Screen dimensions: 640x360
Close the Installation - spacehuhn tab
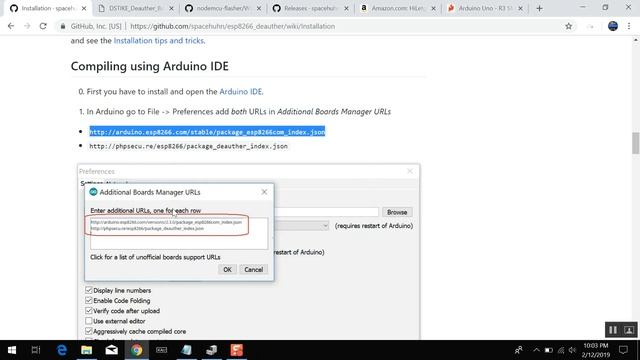pos(84,8)
